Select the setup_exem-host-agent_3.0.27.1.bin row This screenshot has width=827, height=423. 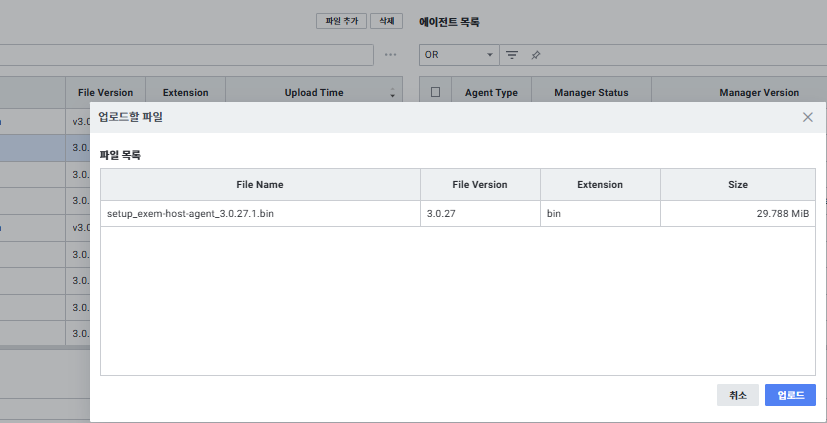click(260, 213)
